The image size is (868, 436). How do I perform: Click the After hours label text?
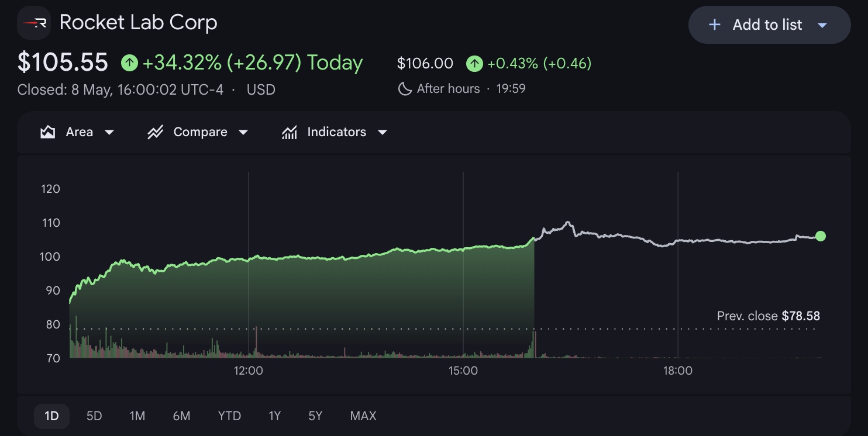coord(448,89)
